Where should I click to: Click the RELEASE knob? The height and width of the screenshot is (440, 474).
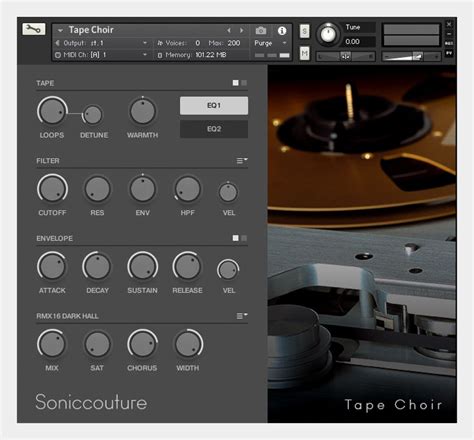[188, 267]
